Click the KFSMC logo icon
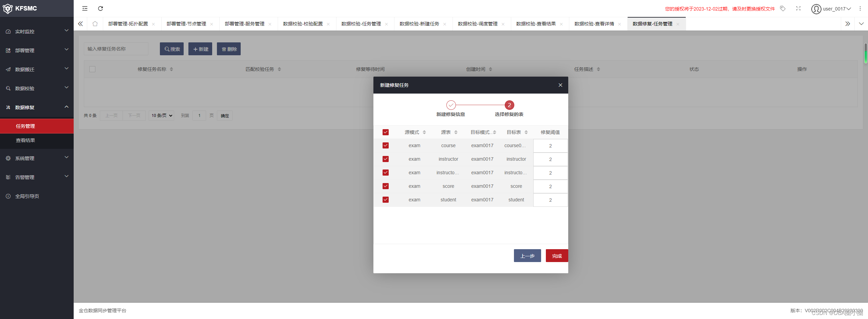 click(x=7, y=8)
